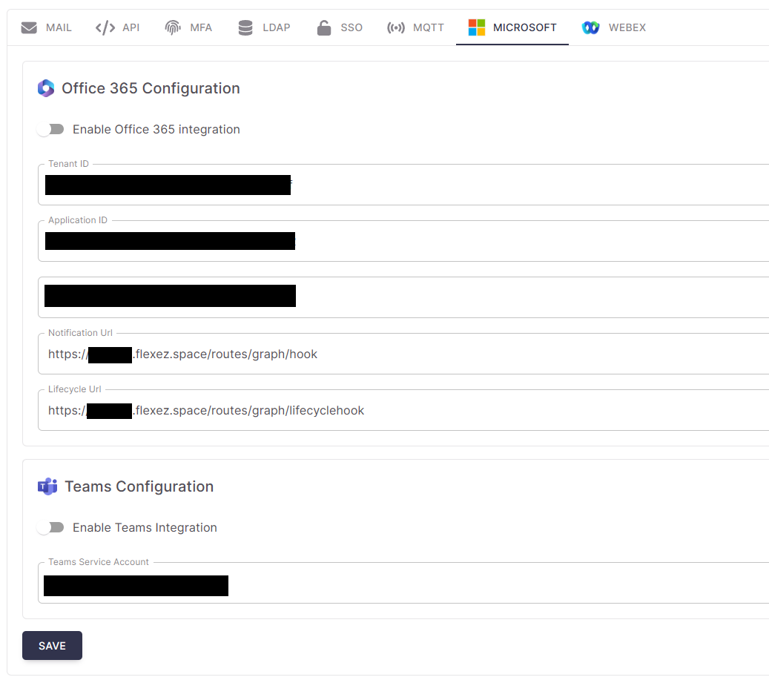769x700 pixels.
Task: Click the Teams Configuration heading
Action: (x=139, y=486)
